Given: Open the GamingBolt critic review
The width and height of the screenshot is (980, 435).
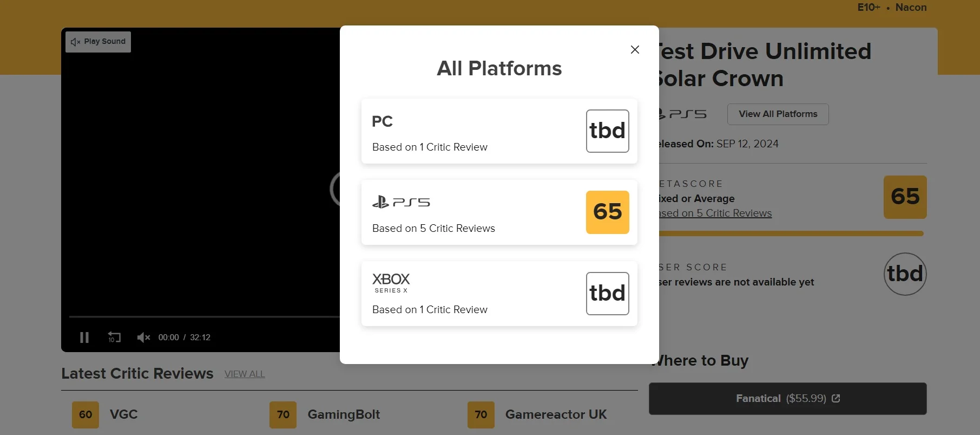Looking at the screenshot, I should coord(344,414).
